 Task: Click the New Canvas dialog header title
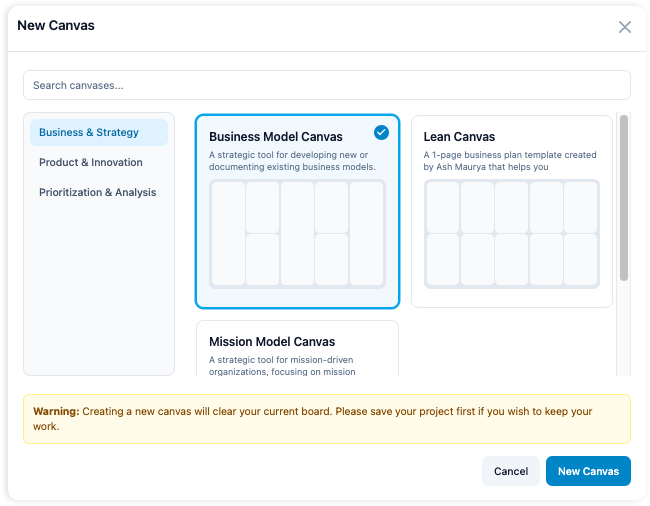point(56,26)
